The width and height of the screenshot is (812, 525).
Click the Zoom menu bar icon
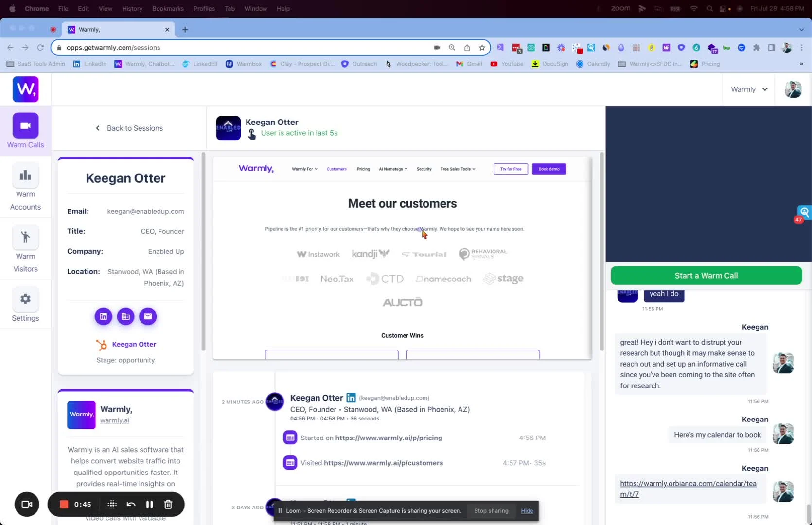[x=620, y=8]
